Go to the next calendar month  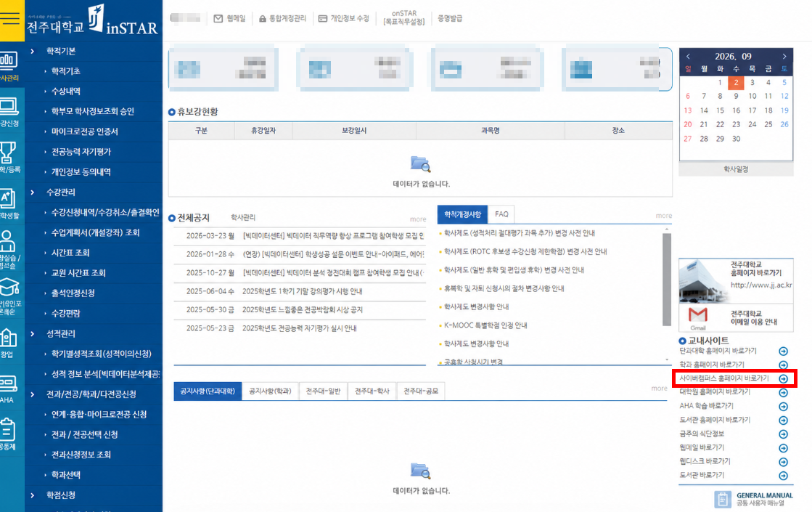[784, 57]
